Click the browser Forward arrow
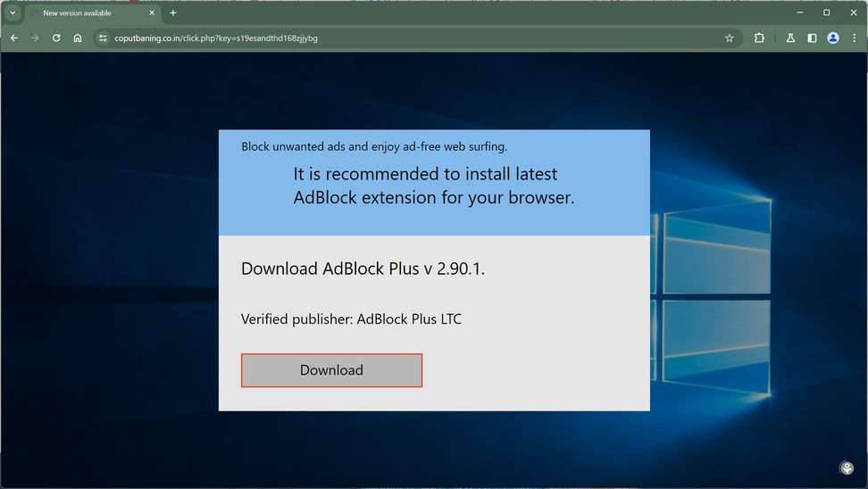This screenshot has height=489, width=868. 36,38
